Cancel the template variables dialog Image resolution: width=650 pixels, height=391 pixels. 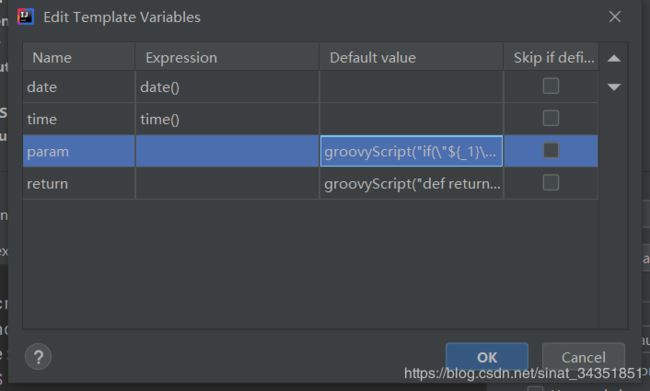pos(583,357)
